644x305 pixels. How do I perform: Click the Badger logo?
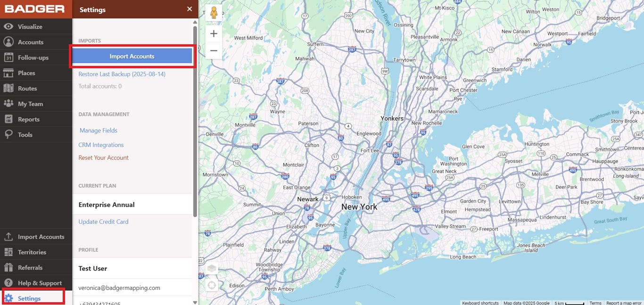pos(35,9)
